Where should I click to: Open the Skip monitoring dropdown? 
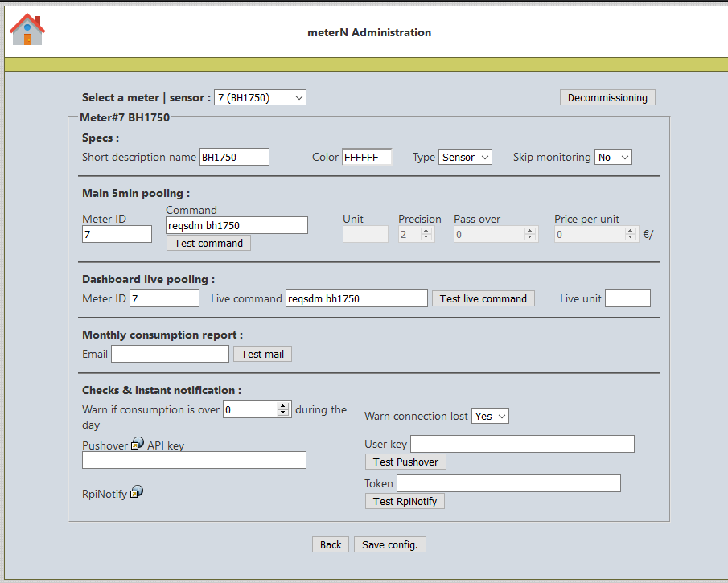click(613, 158)
